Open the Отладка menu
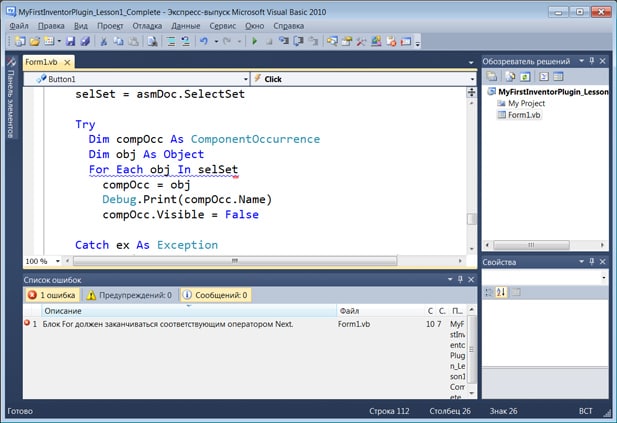The image size is (617, 423). pyautogui.click(x=146, y=24)
